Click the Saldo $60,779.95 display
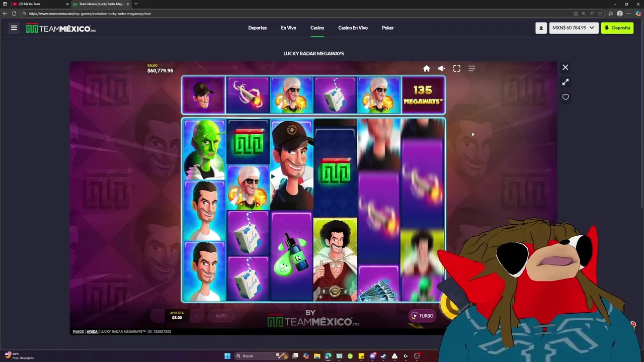Image resolution: width=644 pixels, height=362 pixels. [x=160, y=69]
